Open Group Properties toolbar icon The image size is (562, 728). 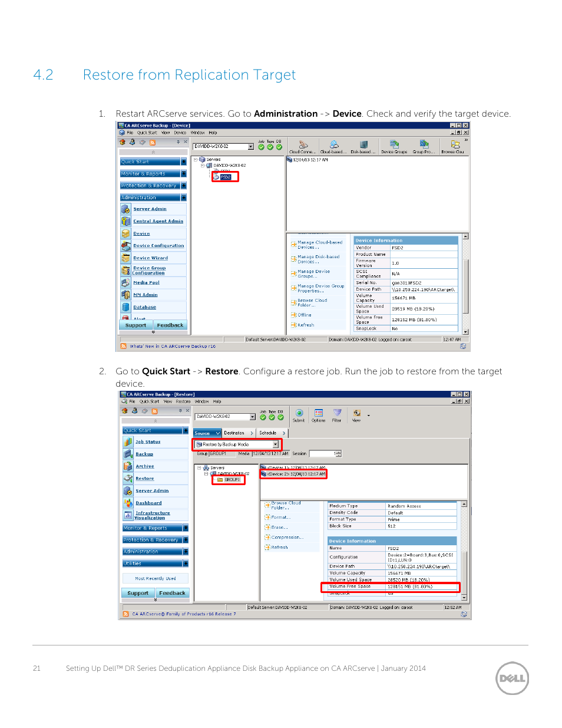coord(424,144)
